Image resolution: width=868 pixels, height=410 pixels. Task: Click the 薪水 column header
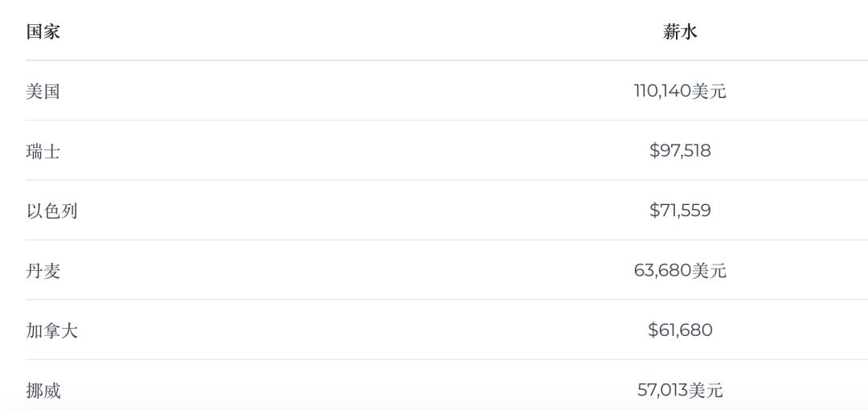click(x=681, y=32)
